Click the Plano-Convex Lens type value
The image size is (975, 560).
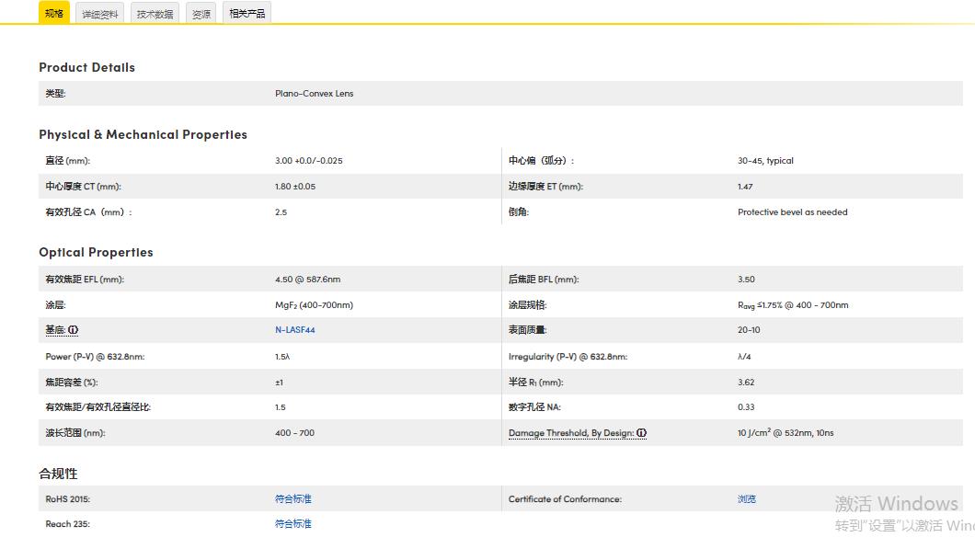click(x=314, y=94)
